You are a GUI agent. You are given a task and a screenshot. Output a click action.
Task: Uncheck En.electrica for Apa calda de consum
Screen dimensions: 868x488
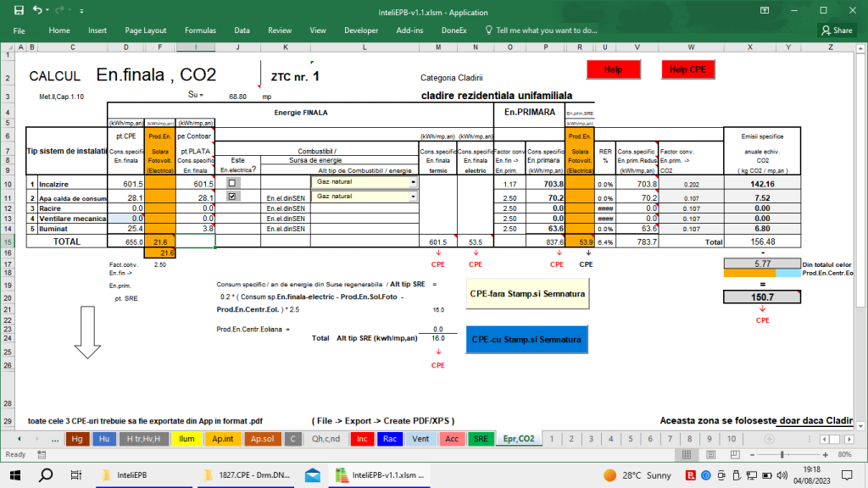(x=231, y=197)
